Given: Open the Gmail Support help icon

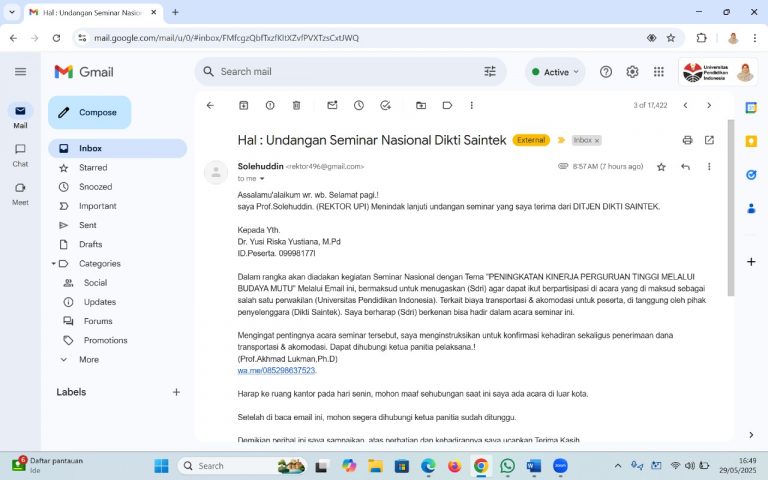Looking at the screenshot, I should (606, 72).
